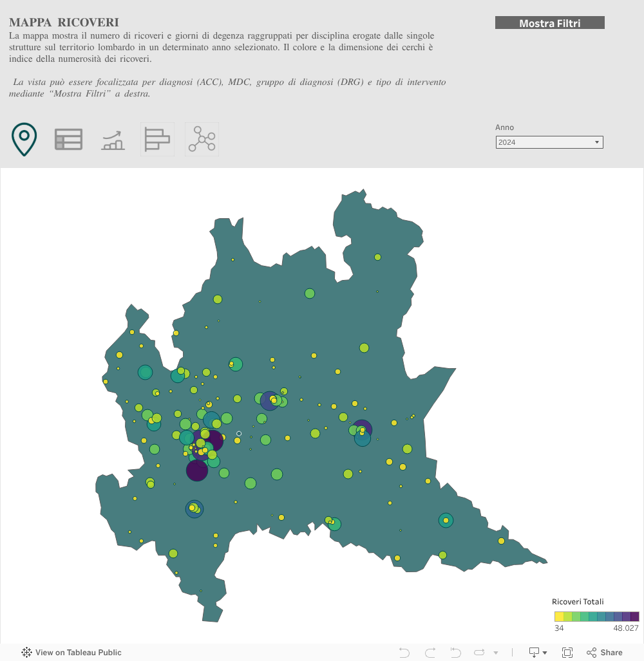Screen dimensions: 644x661
Task: Click the Tableau undo arrow
Action: click(x=404, y=652)
